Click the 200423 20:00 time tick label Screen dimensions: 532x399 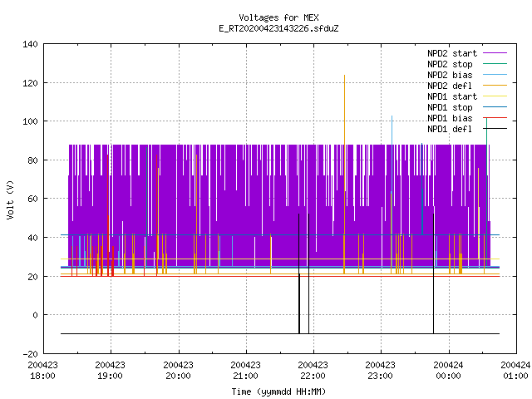coord(179,371)
